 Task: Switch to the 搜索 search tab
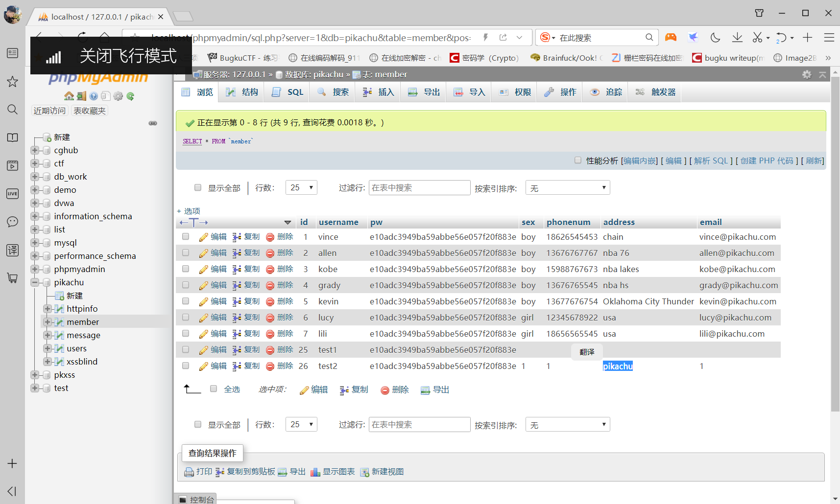[333, 92]
